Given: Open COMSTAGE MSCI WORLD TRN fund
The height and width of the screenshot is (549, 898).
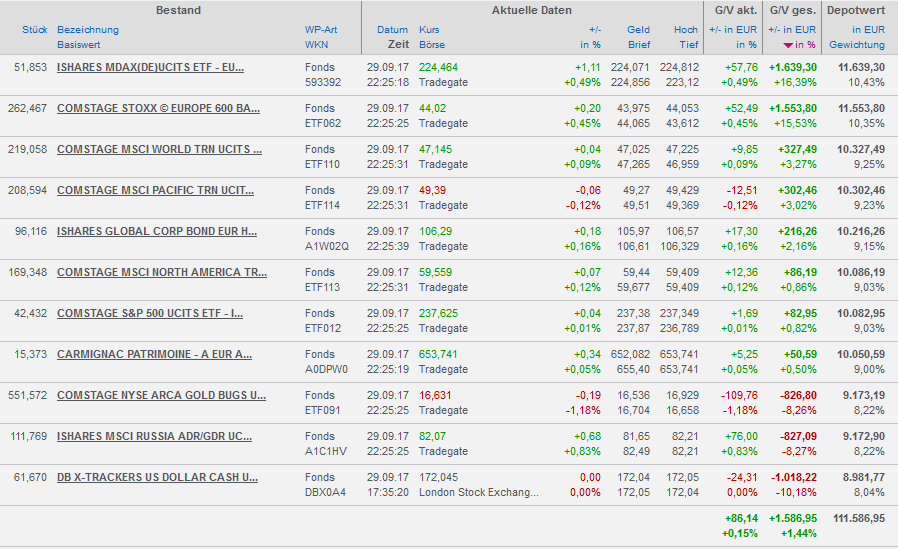Looking at the screenshot, I should coord(159,149).
